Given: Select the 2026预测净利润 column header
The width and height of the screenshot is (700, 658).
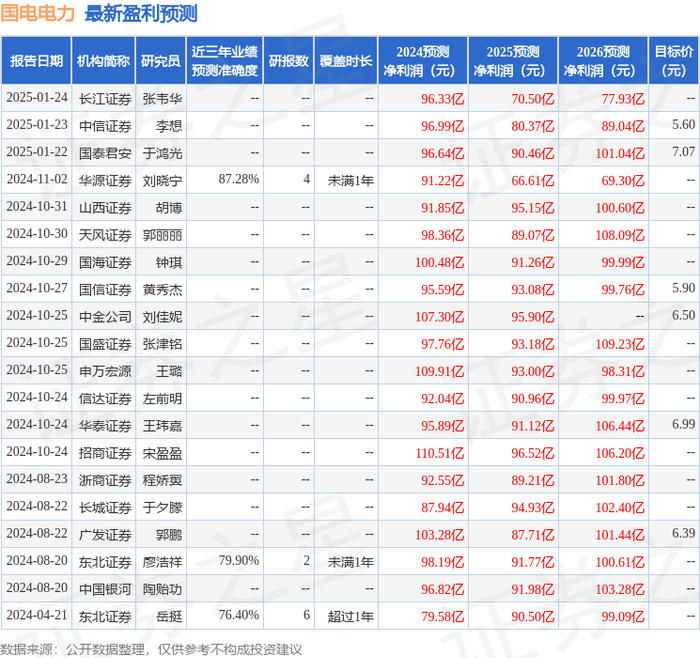Looking at the screenshot, I should 603,61.
